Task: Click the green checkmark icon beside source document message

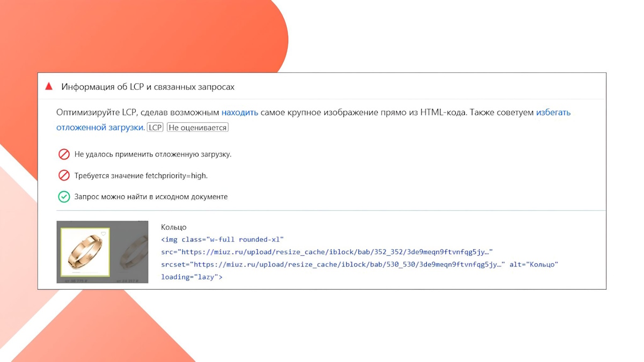Action: [x=64, y=196]
